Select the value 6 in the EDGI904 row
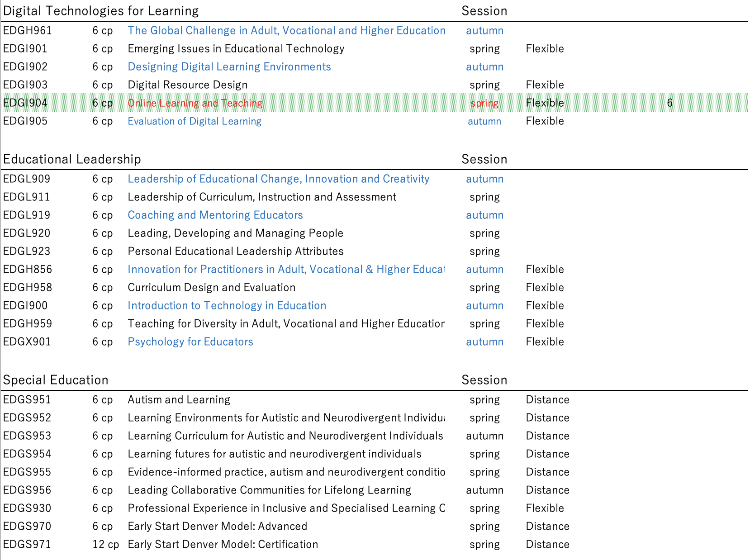The width and height of the screenshot is (750, 560). click(670, 103)
